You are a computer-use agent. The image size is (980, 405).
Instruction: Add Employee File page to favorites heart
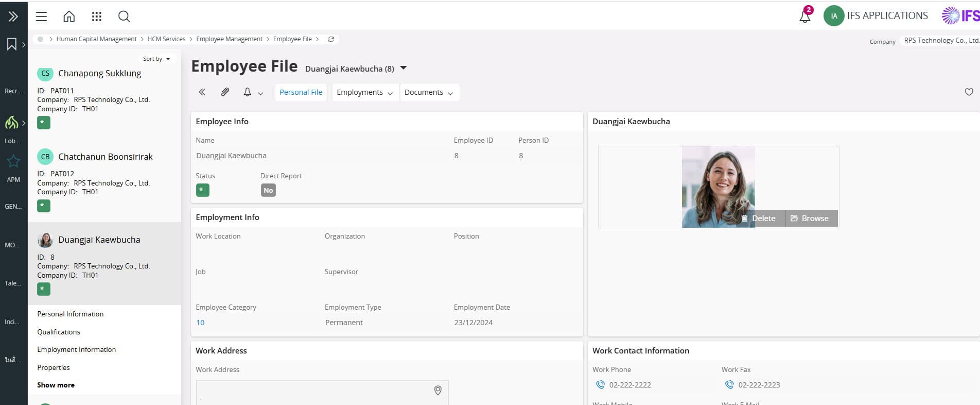coord(969,92)
